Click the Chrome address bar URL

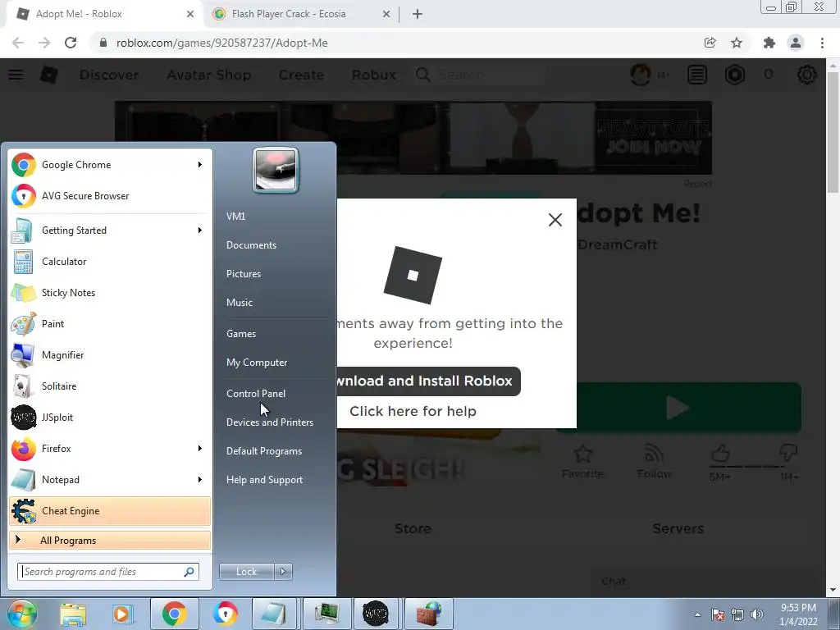pos(221,43)
